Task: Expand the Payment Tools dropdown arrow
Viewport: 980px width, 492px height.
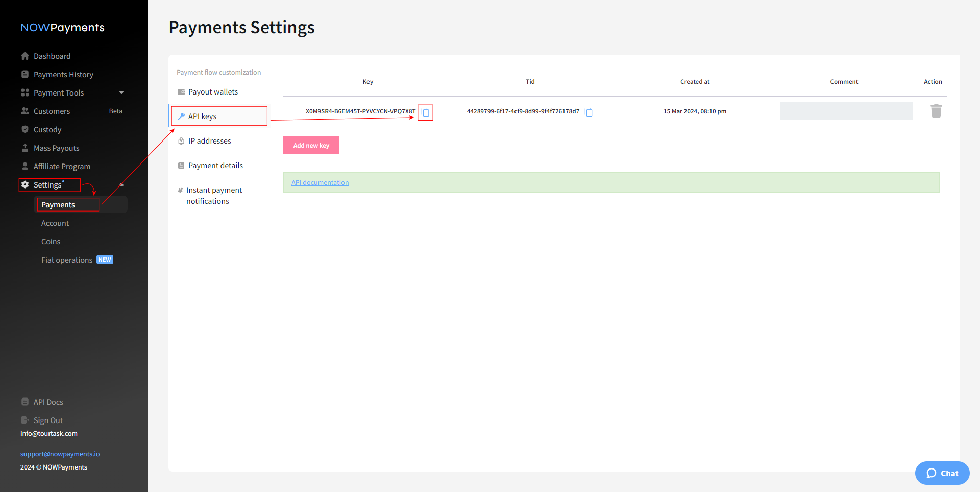Action: [x=121, y=92]
